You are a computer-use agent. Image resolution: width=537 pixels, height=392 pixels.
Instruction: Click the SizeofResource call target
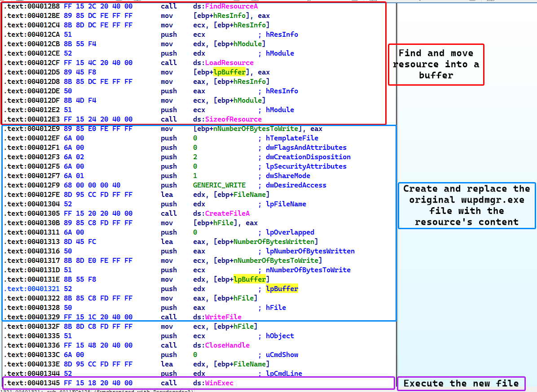(x=233, y=119)
